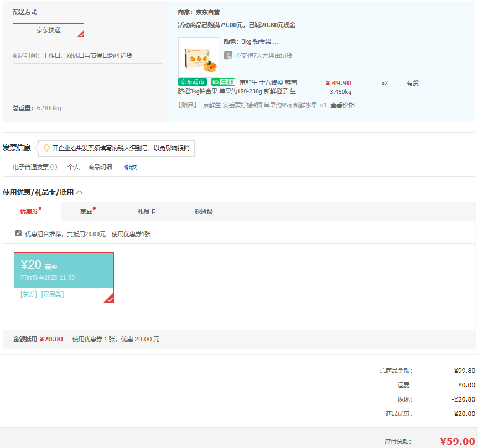Open the orange product thumbnail
Viewport: 478px width, 448px height.
click(199, 58)
